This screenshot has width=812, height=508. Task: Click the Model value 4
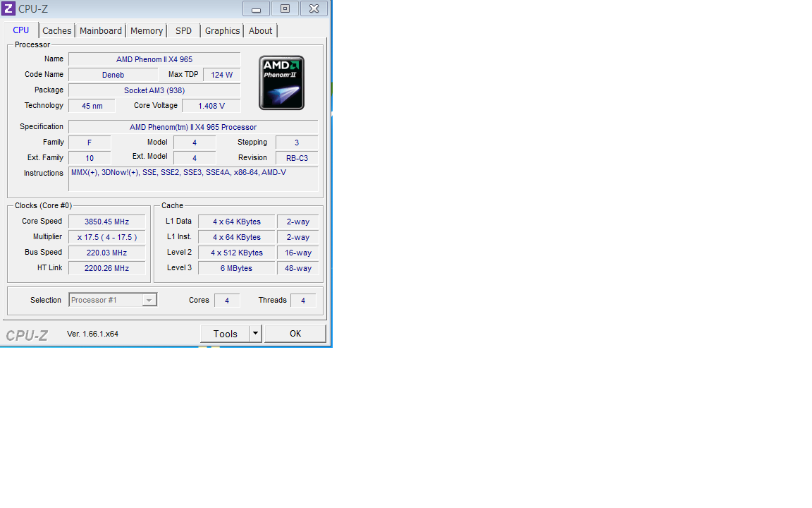pyautogui.click(x=195, y=143)
